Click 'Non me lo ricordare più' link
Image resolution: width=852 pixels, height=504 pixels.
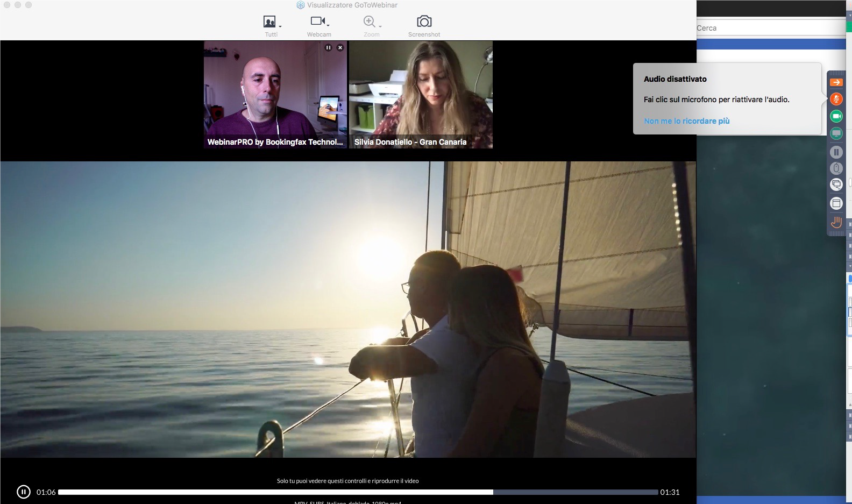[x=686, y=121]
